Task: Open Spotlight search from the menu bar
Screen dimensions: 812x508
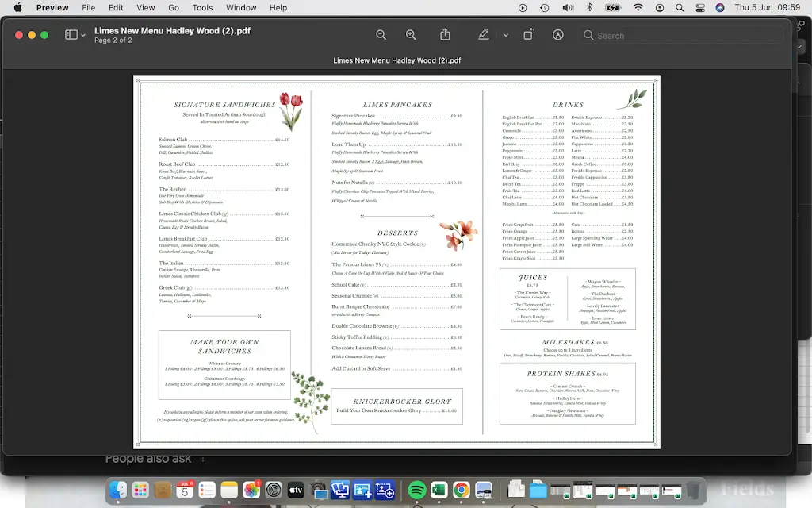Action: coord(680,7)
